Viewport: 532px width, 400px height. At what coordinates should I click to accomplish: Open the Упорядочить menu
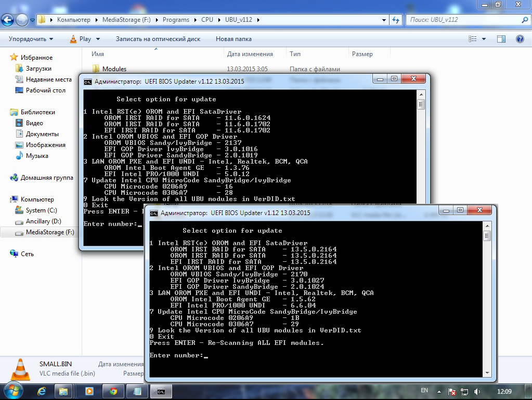[x=31, y=39]
